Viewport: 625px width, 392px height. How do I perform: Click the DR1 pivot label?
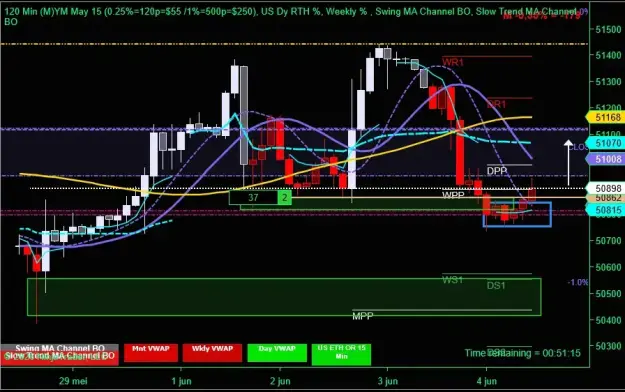(x=497, y=104)
